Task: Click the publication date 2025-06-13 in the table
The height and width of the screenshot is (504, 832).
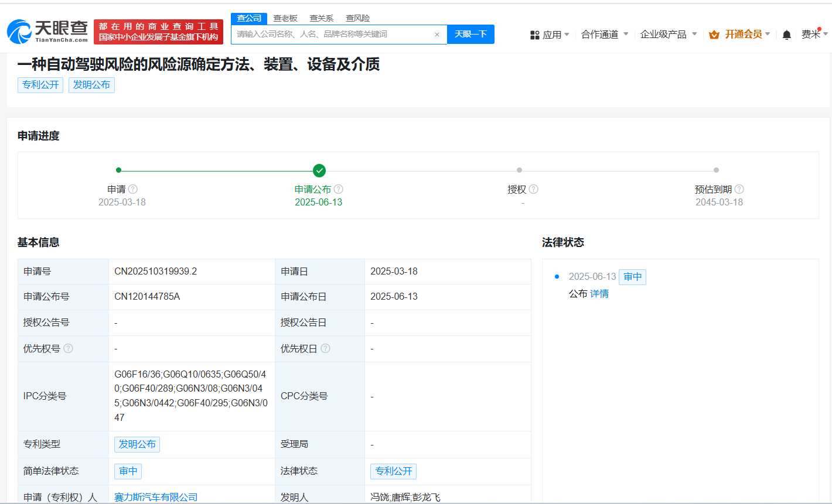Action: [394, 296]
